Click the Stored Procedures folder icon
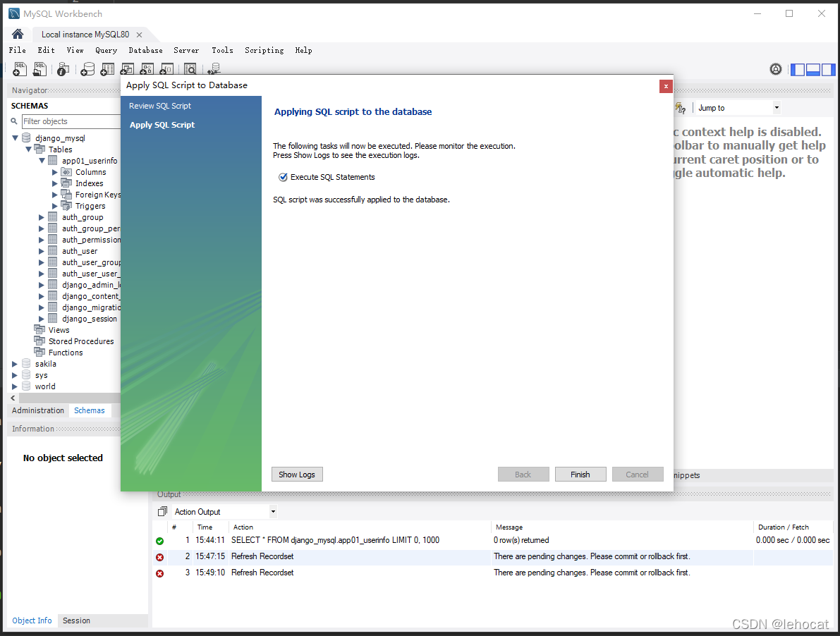 click(x=39, y=341)
